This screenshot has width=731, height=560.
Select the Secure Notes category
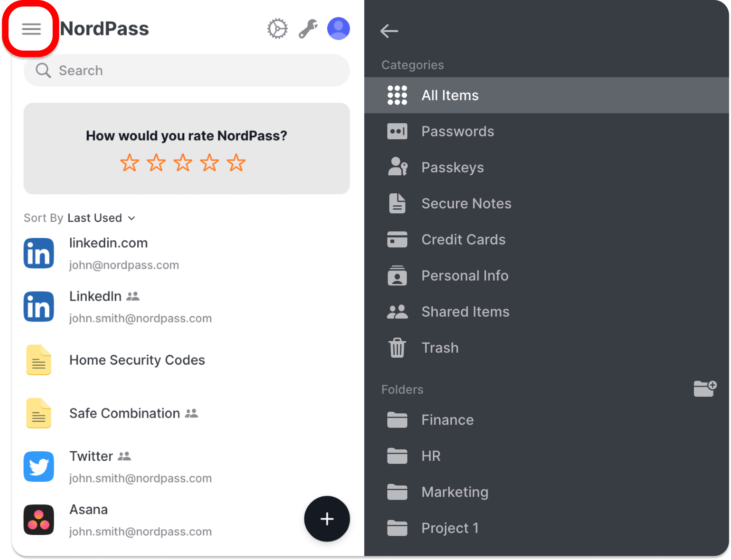coord(547,203)
